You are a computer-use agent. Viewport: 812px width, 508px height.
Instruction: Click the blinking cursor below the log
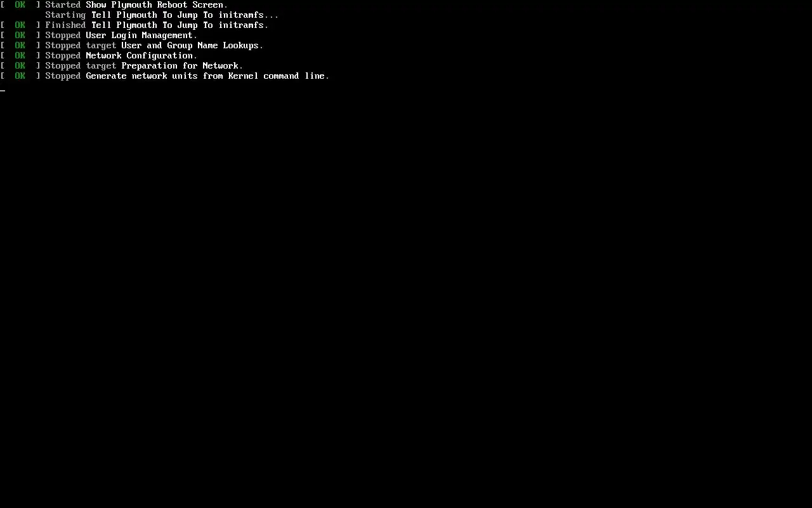3,91
